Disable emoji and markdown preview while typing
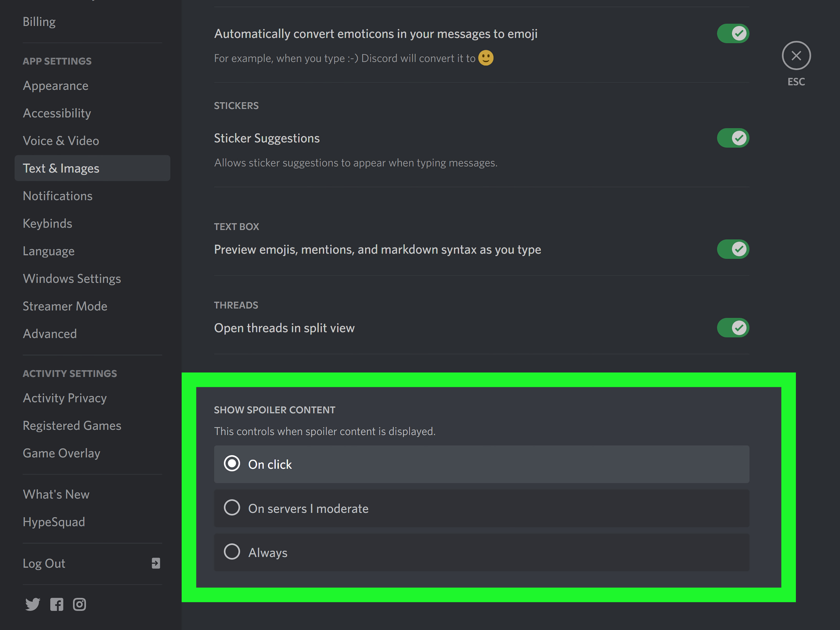 point(733,249)
